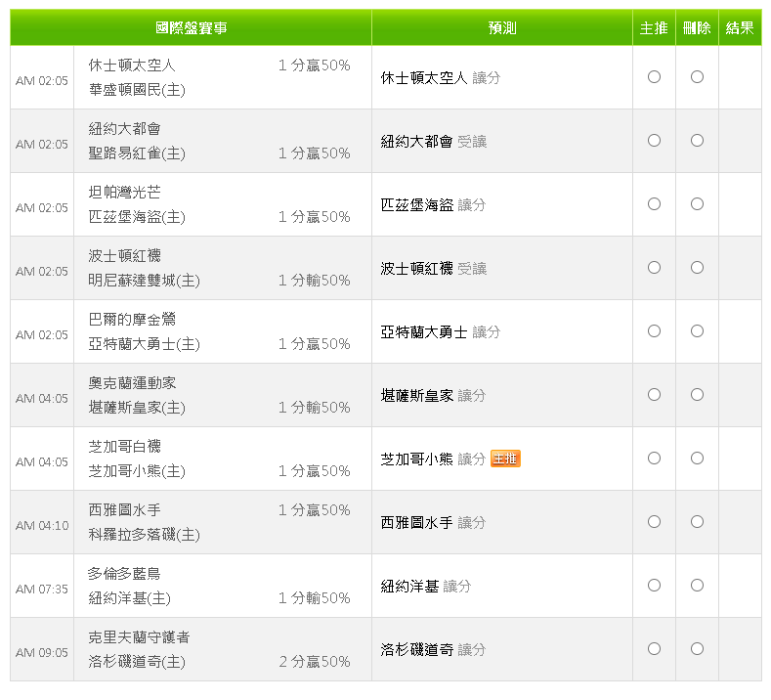Select 刪除 radio for 西雅圖水手 row

pos(697,521)
